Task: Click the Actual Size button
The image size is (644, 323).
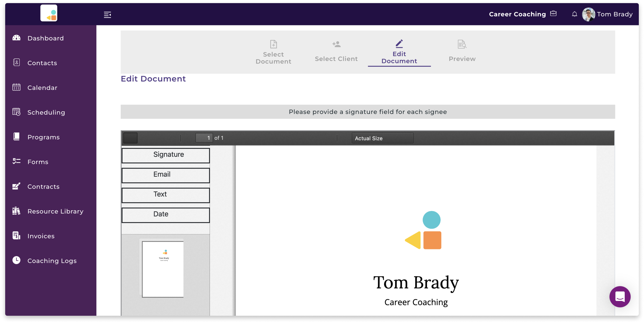Action: (x=368, y=138)
